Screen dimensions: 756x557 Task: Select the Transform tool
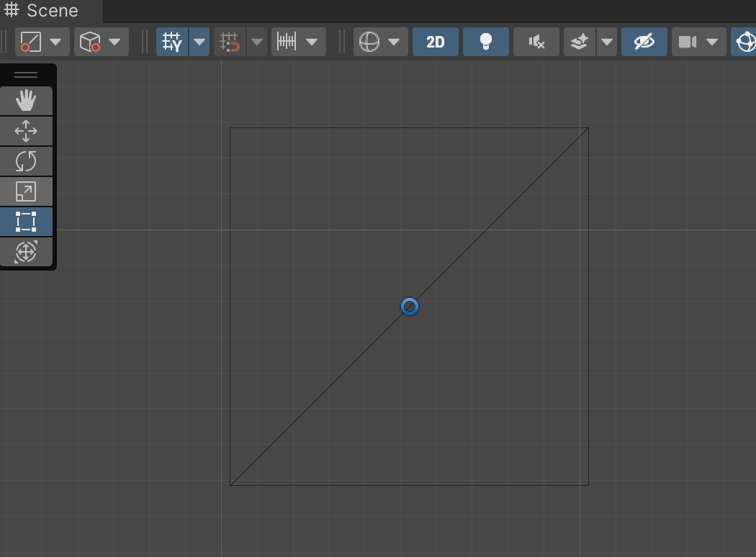(26, 252)
